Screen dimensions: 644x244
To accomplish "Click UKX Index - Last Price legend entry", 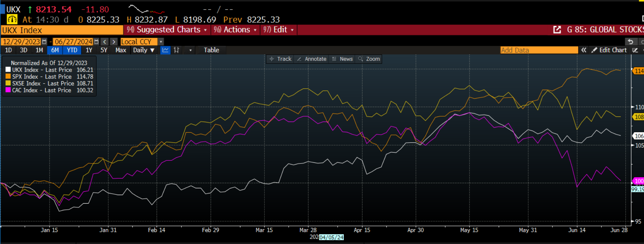I will 42,70.
